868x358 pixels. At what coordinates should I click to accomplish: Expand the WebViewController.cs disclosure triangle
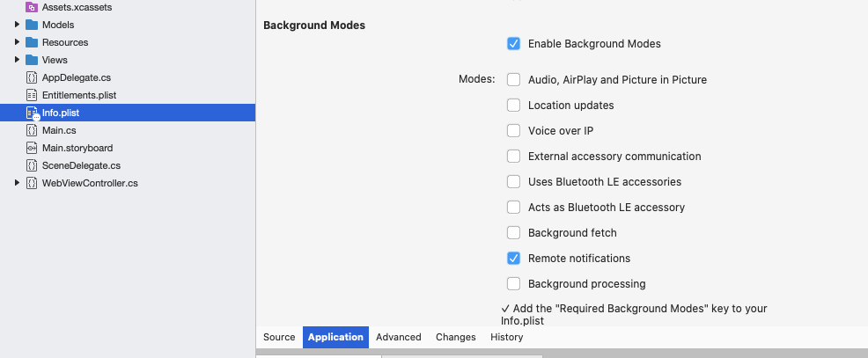click(17, 183)
